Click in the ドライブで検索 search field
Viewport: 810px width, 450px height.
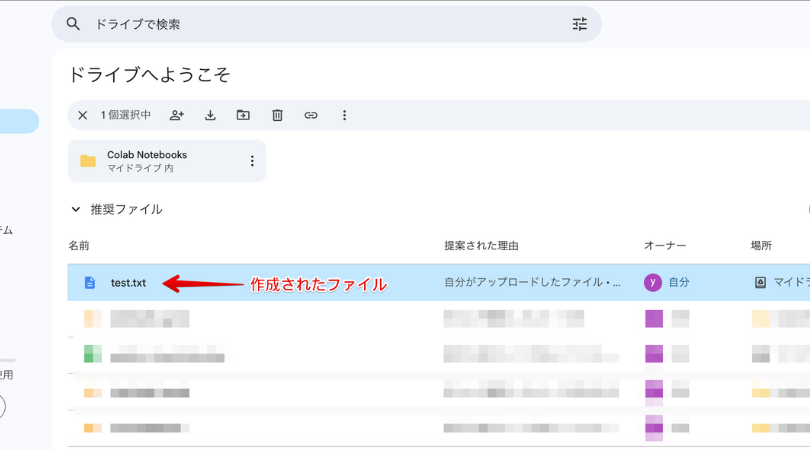320,24
